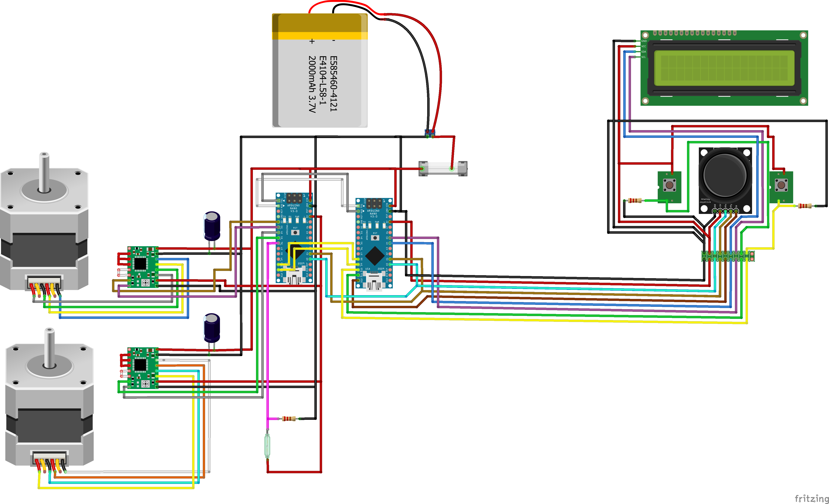Click the glass fuse part
The width and height of the screenshot is (829, 504).
pyautogui.click(x=443, y=169)
